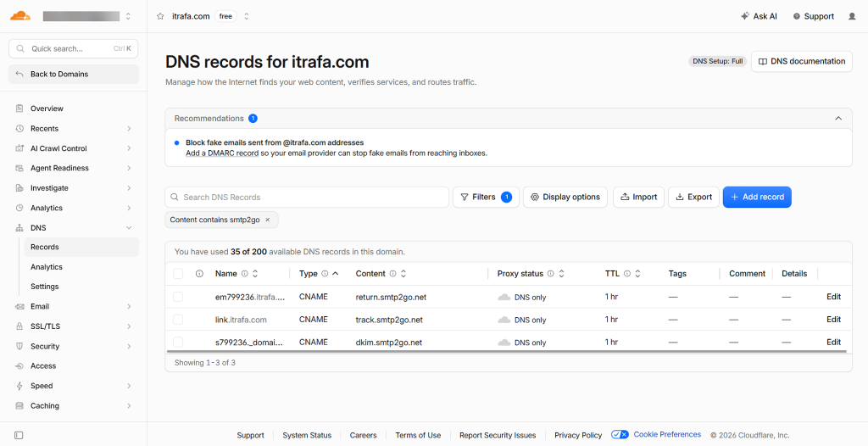This screenshot has height=446, width=868.
Task: Click Back to Domains
Action: (74, 75)
